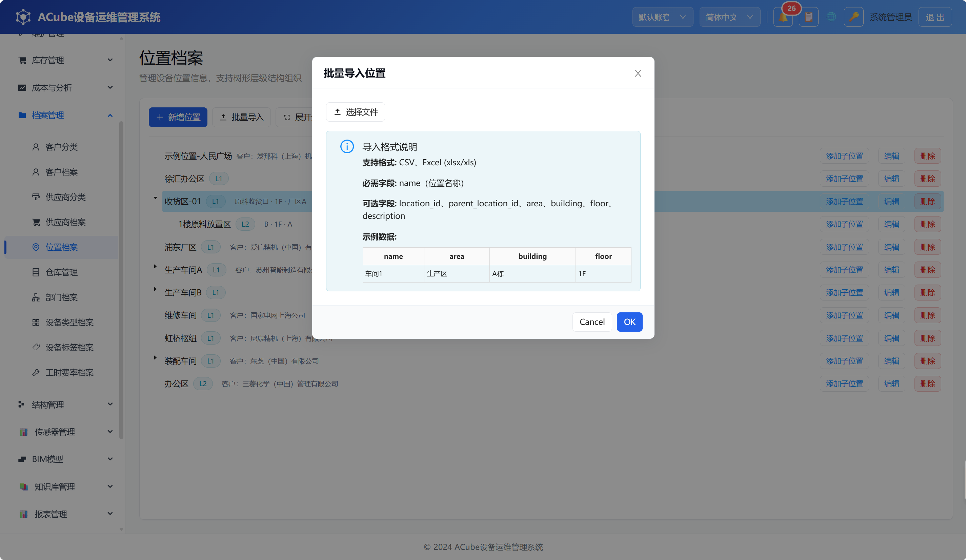Expand the 知识库管理 menu
This screenshot has height=560, width=966.
(65, 486)
